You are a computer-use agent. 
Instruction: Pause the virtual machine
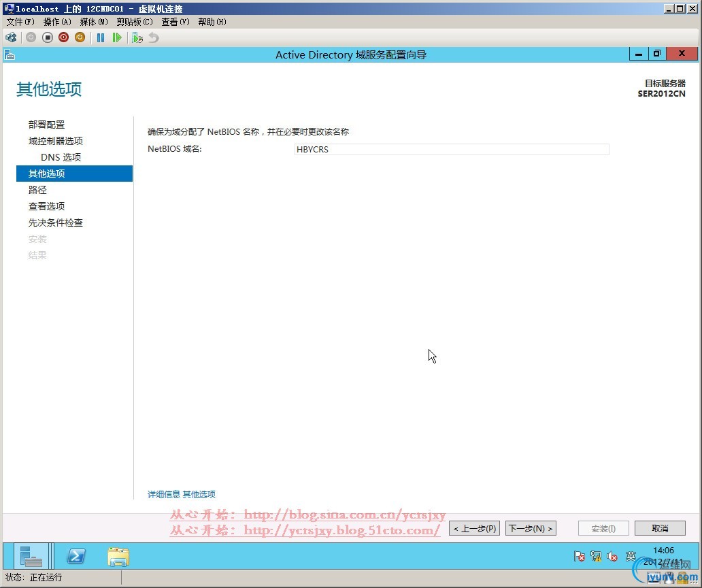pyautogui.click(x=101, y=37)
